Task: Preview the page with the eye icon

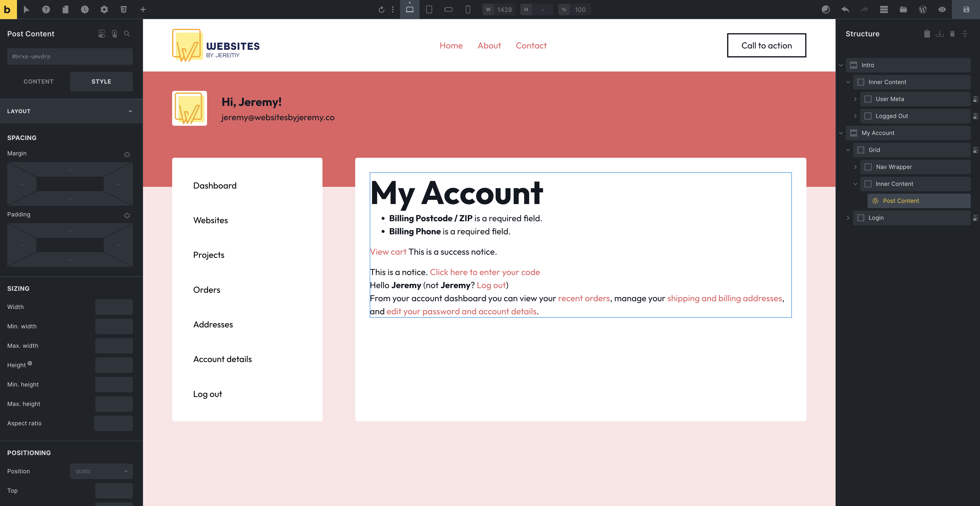Action: (x=942, y=9)
